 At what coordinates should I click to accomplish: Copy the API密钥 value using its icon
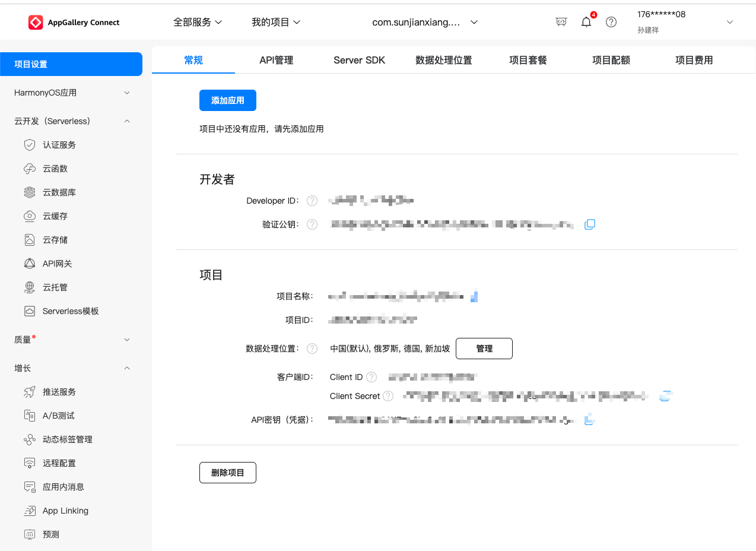589,420
